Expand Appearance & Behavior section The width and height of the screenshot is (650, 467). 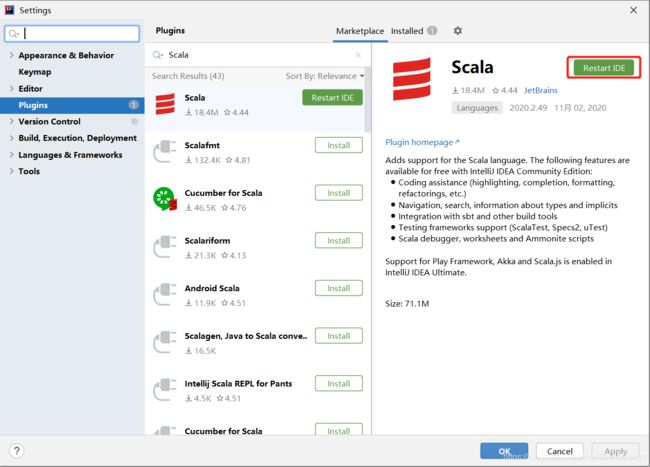[x=11, y=55]
